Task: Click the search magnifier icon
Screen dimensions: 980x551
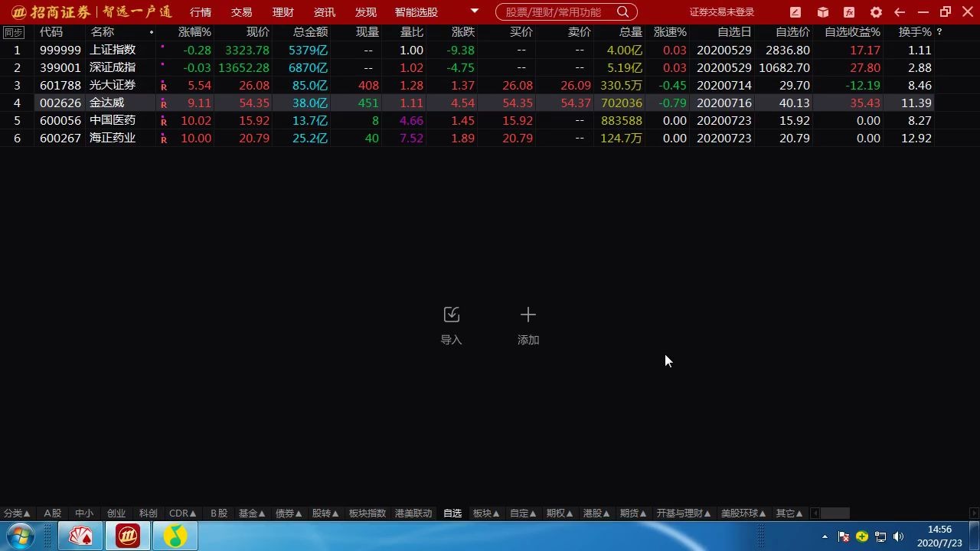Action: tap(623, 11)
